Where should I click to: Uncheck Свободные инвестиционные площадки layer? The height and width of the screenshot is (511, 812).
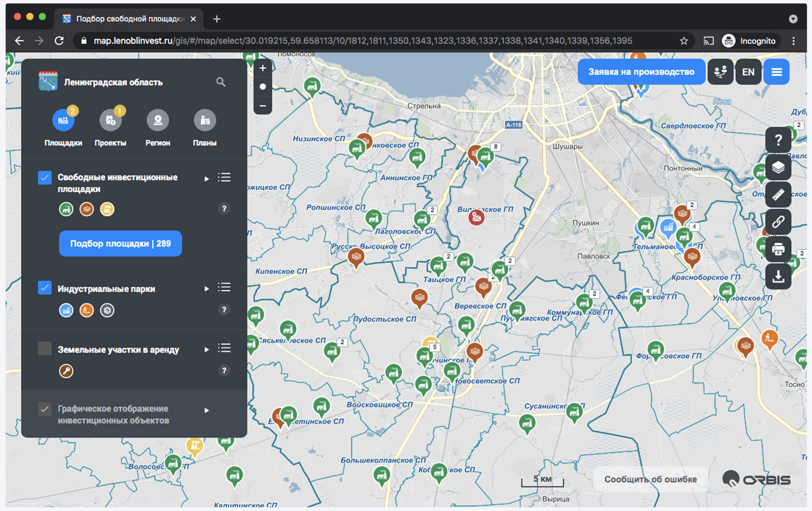click(45, 178)
